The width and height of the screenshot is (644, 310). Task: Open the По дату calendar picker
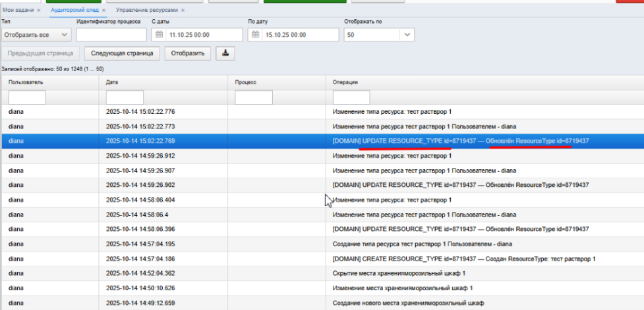click(256, 35)
